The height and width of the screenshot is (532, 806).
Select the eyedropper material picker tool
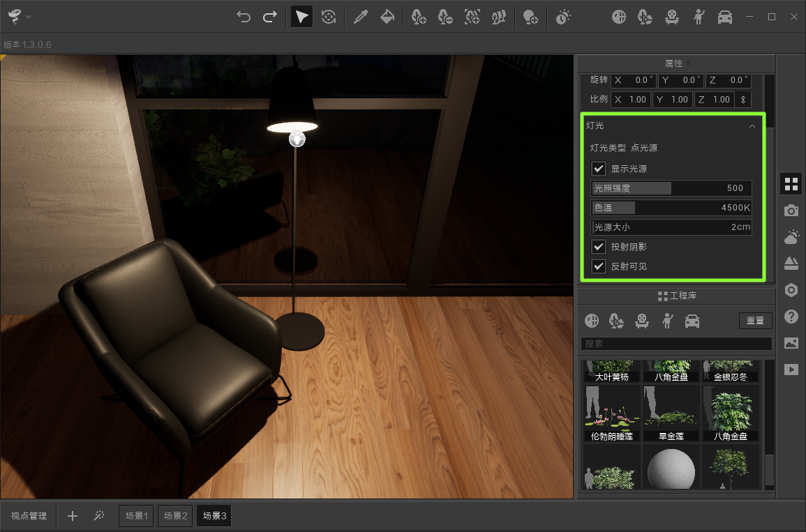pos(361,16)
